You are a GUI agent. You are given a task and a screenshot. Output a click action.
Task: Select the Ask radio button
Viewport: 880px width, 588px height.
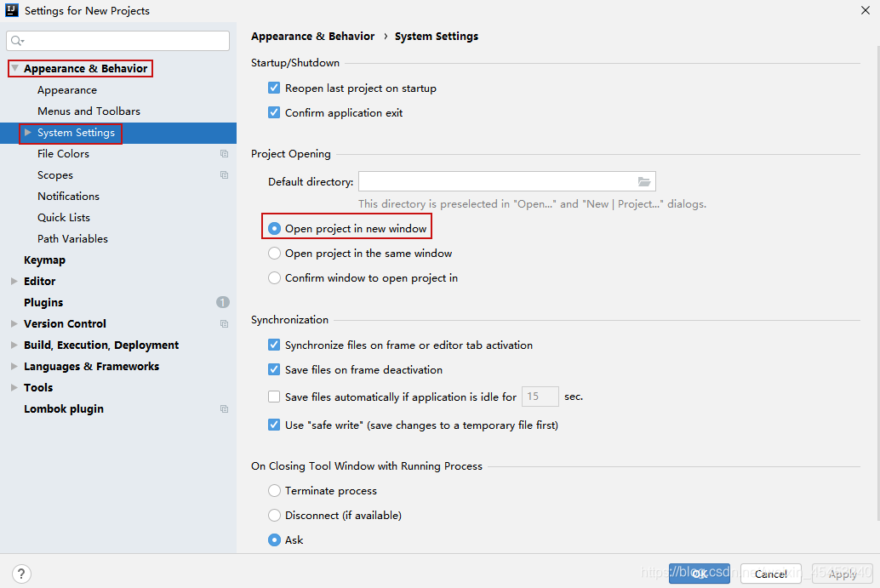point(274,539)
